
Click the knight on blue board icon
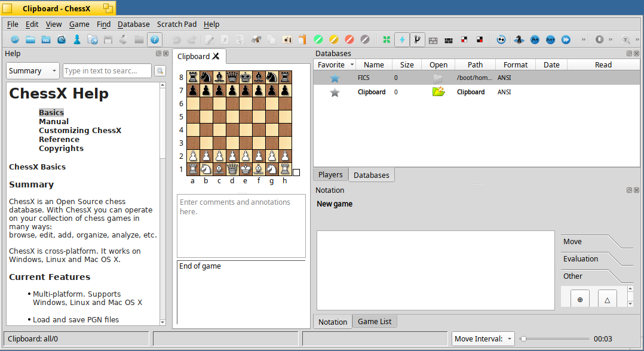pyautogui.click(x=519, y=39)
